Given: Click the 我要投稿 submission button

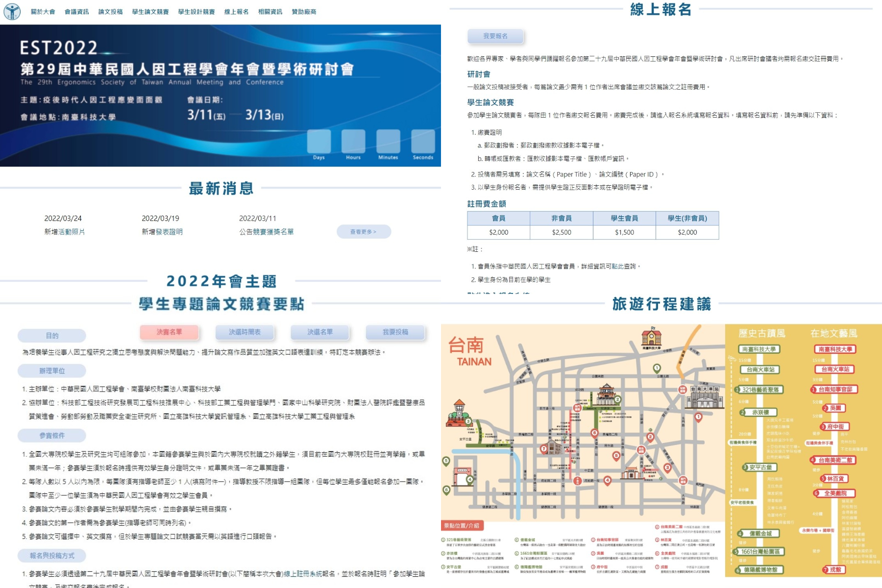Looking at the screenshot, I should click(395, 332).
